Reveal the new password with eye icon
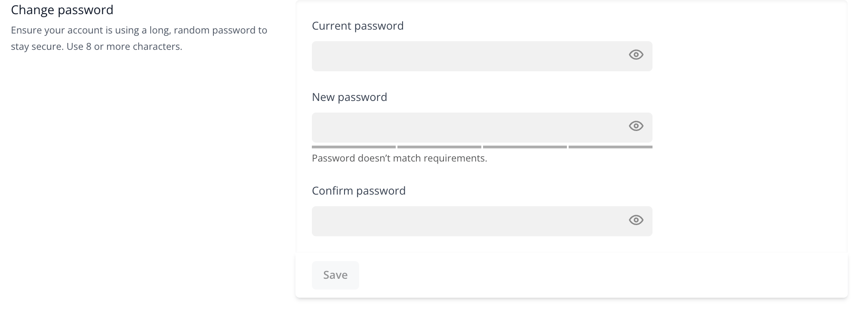 pyautogui.click(x=636, y=126)
